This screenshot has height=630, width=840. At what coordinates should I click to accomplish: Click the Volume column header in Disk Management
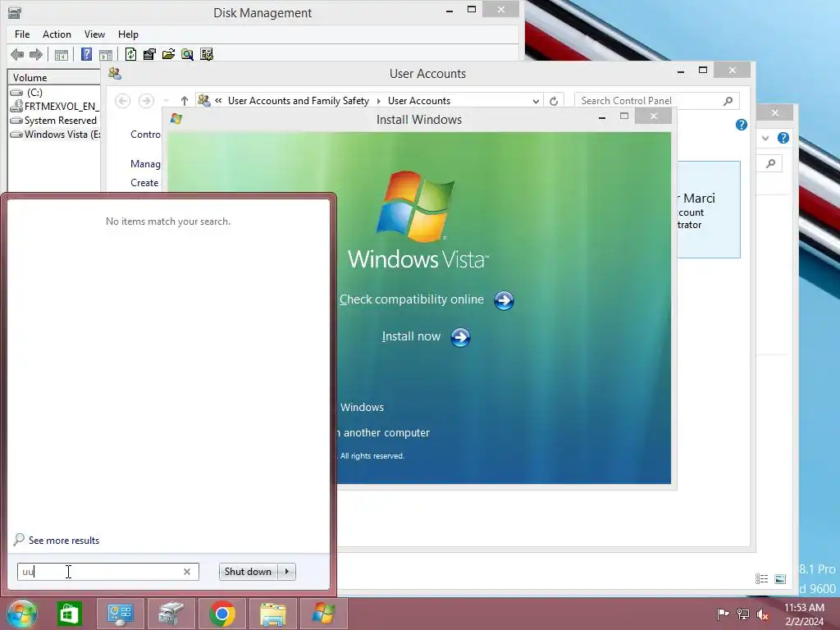53,78
